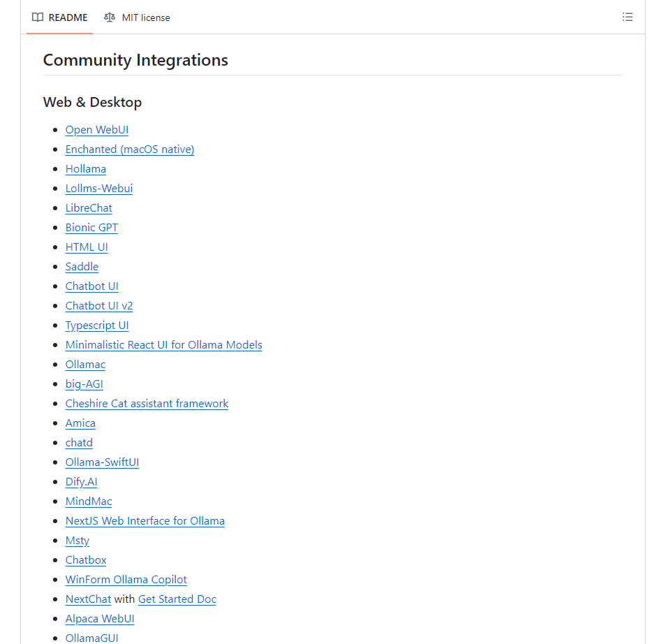The width and height of the screenshot is (664, 644).
Task: Open the Chatbox link
Action: click(86, 560)
